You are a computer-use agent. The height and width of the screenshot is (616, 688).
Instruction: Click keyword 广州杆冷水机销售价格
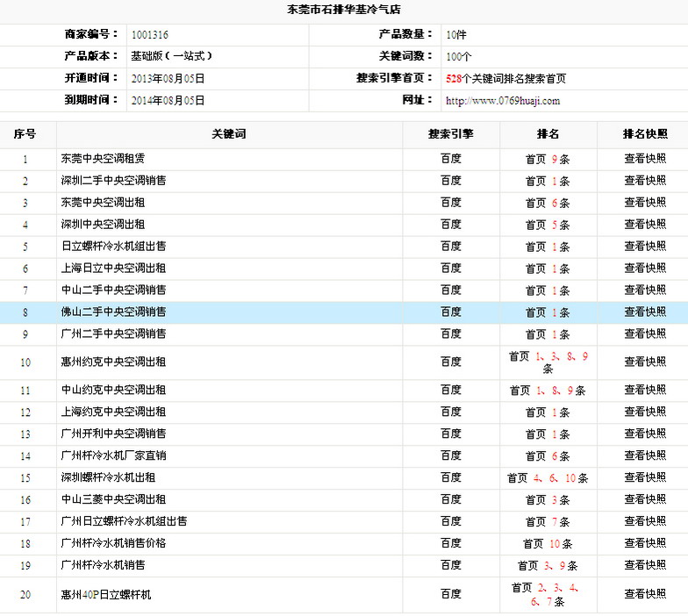click(113, 544)
